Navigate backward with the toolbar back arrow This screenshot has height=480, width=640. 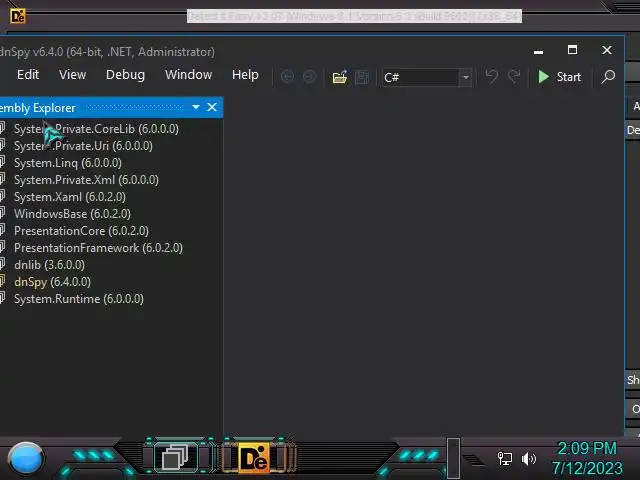pos(287,77)
